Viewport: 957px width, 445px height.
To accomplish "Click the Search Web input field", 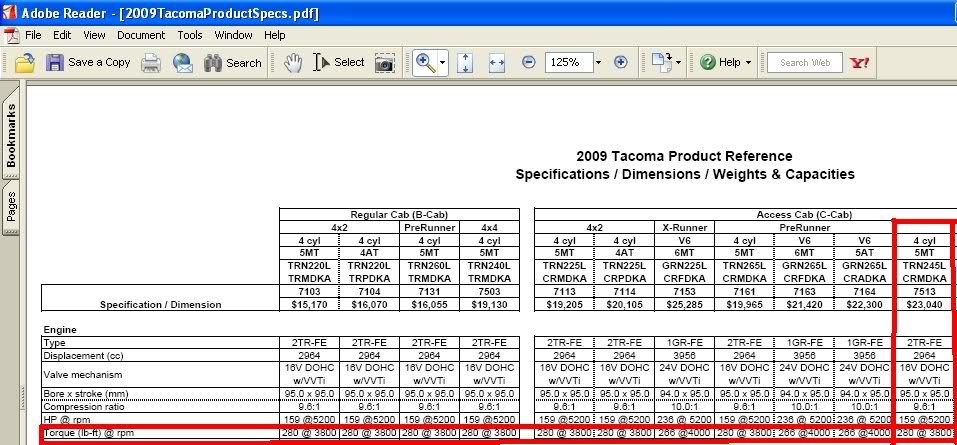I will (x=803, y=62).
